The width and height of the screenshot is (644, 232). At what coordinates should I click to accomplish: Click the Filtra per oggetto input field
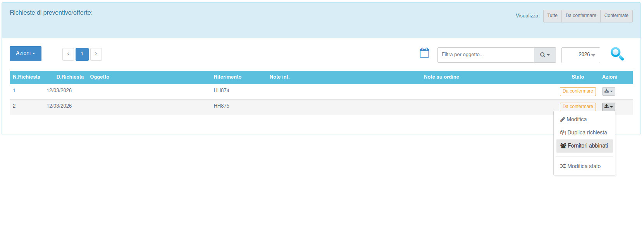(x=486, y=55)
